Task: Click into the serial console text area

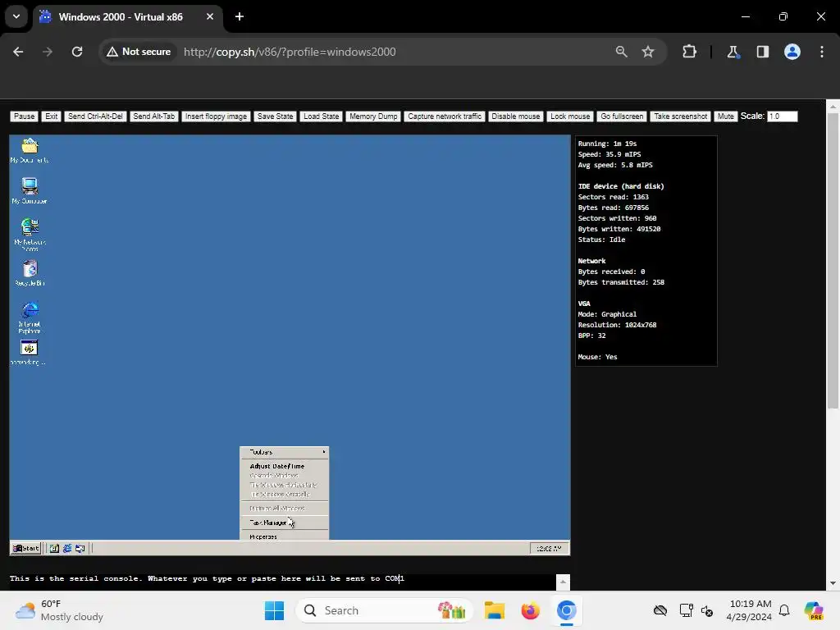Action: pos(282,582)
